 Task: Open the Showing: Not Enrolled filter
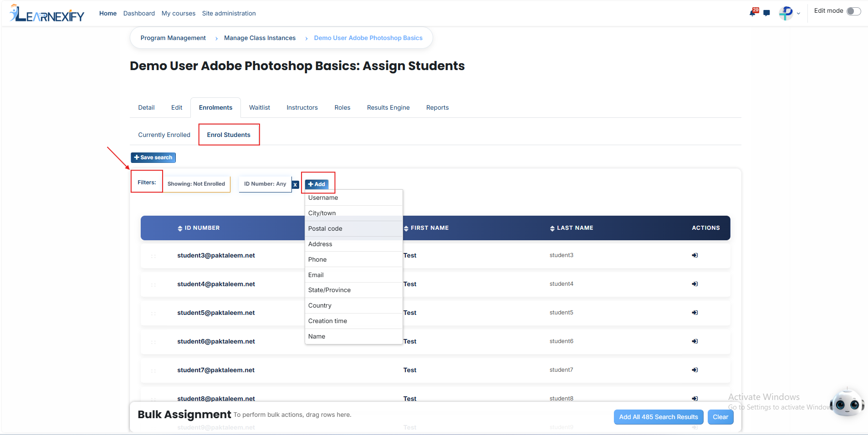[196, 184]
